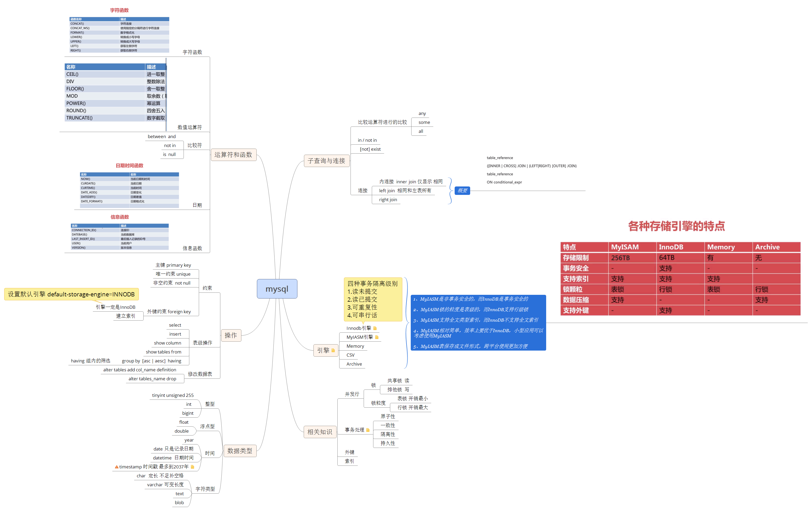Image resolution: width=812 pixels, height=511 pixels.
Task: Select the 'tinyint unsigned 255' topic
Action: (x=173, y=395)
